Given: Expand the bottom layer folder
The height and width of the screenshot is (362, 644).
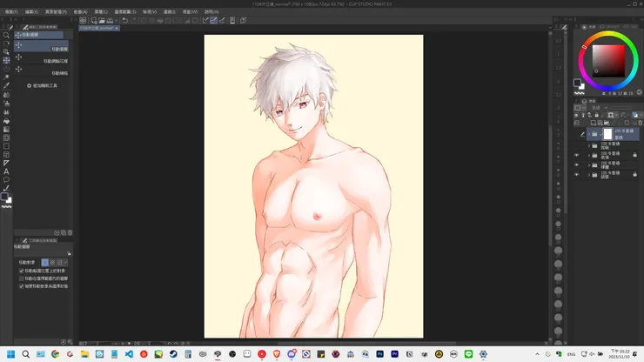Looking at the screenshot, I should point(589,175).
